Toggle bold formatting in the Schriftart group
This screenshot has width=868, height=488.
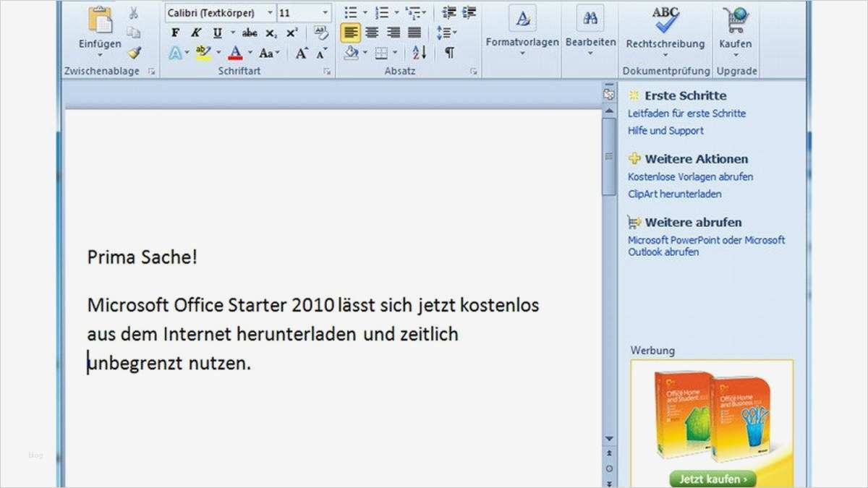(174, 33)
